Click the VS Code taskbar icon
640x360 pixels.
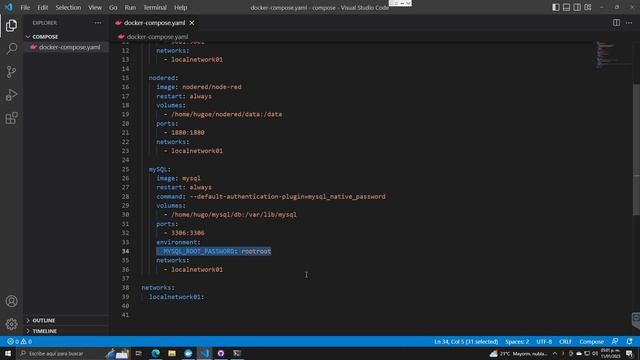pos(204,353)
